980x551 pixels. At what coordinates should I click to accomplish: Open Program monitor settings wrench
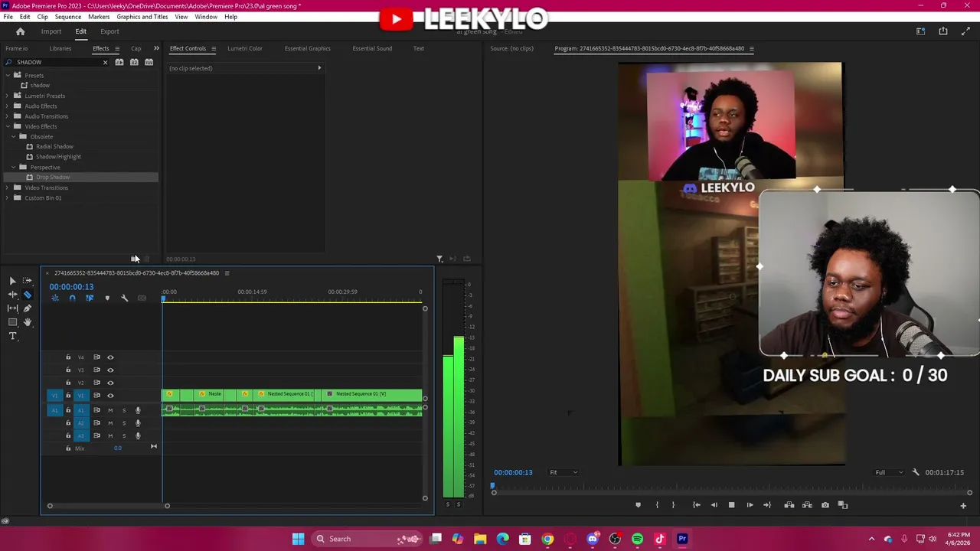pyautogui.click(x=916, y=472)
